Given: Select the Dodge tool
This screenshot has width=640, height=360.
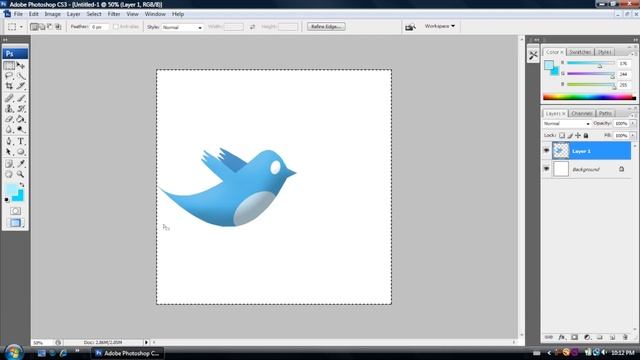Looking at the screenshot, I should point(21,129).
